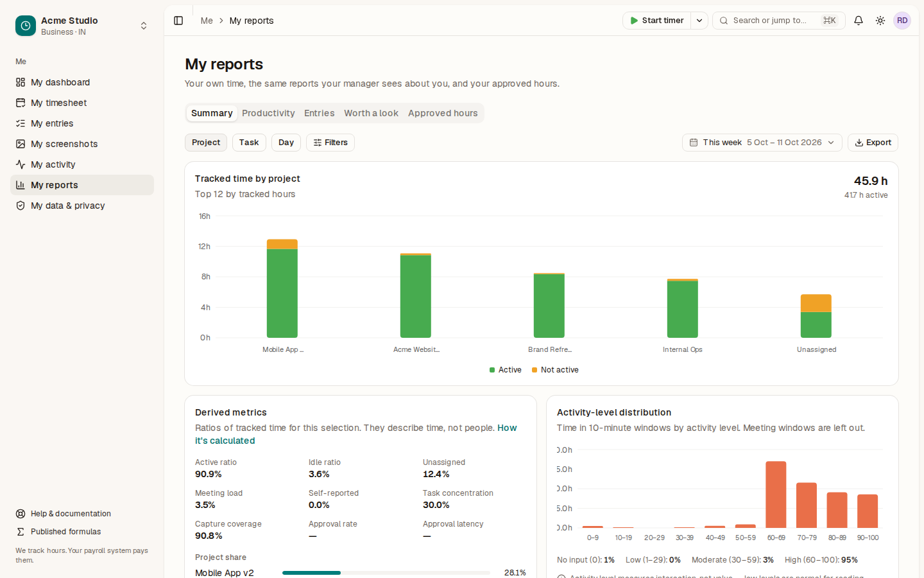
Task: Group report by Day
Action: [286, 143]
